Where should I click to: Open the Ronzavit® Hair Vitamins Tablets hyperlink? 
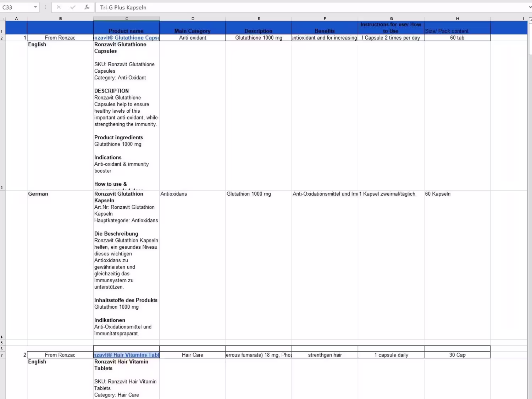(127, 355)
